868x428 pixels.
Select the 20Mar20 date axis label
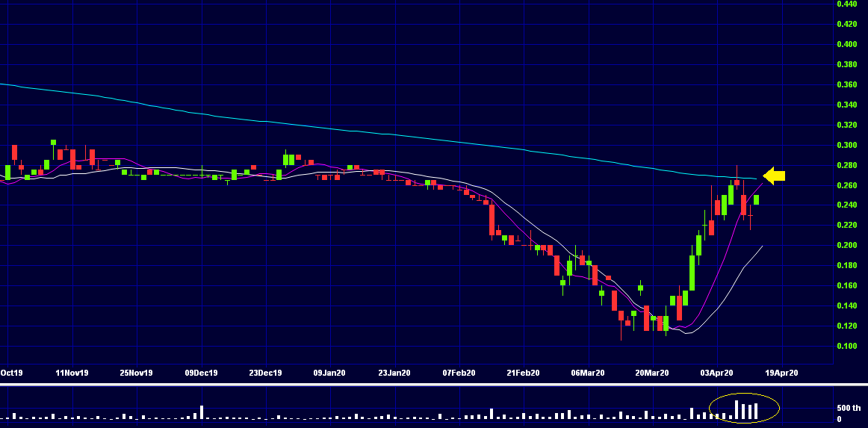pyautogui.click(x=652, y=373)
